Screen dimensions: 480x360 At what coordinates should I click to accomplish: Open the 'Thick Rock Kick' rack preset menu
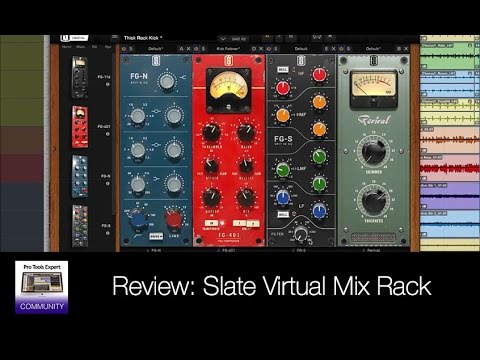[x=143, y=38]
